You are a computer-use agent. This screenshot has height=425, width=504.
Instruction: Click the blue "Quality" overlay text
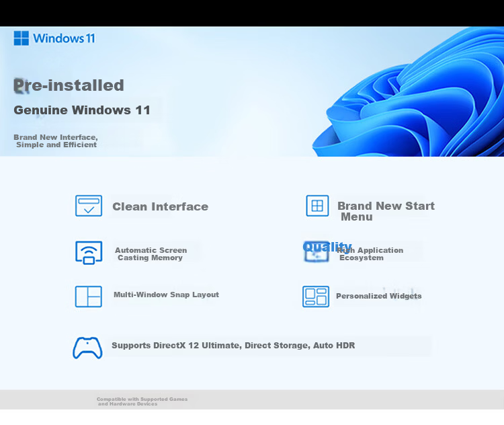pyautogui.click(x=327, y=247)
